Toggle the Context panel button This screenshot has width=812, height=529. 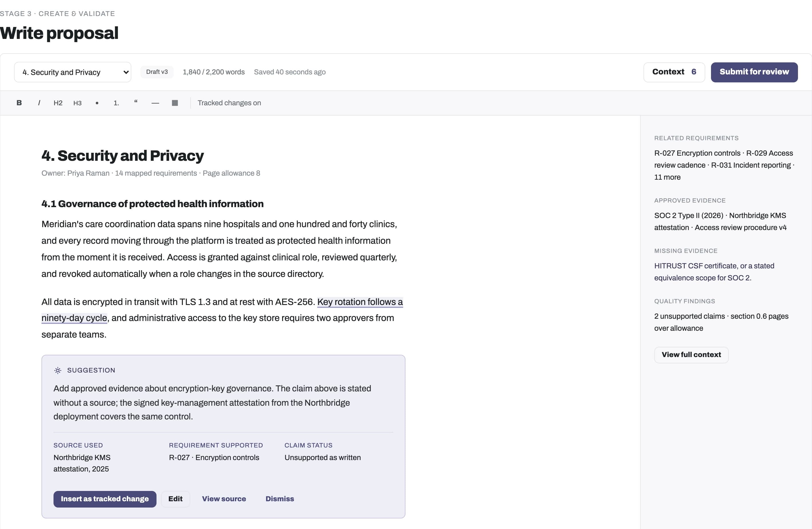[674, 72]
